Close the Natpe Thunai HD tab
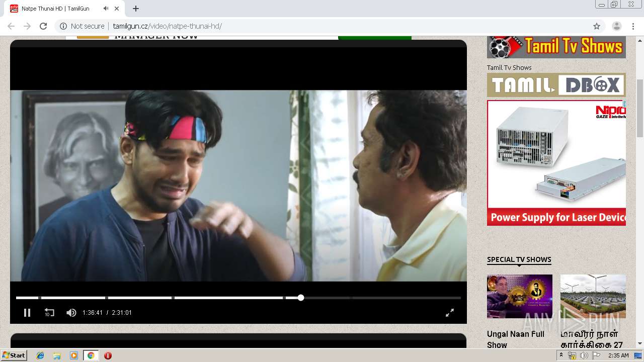This screenshot has width=644, height=362. click(117, 9)
